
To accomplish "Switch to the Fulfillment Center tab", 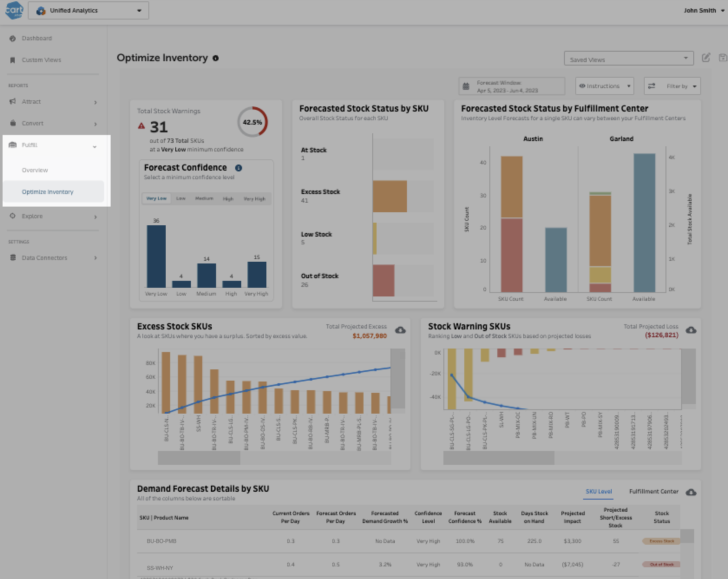I will (654, 491).
